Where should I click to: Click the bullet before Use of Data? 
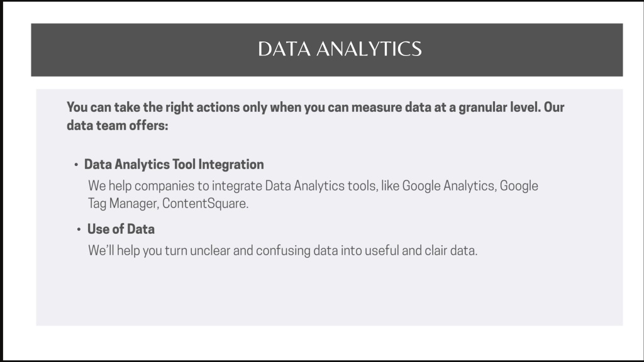(79, 229)
